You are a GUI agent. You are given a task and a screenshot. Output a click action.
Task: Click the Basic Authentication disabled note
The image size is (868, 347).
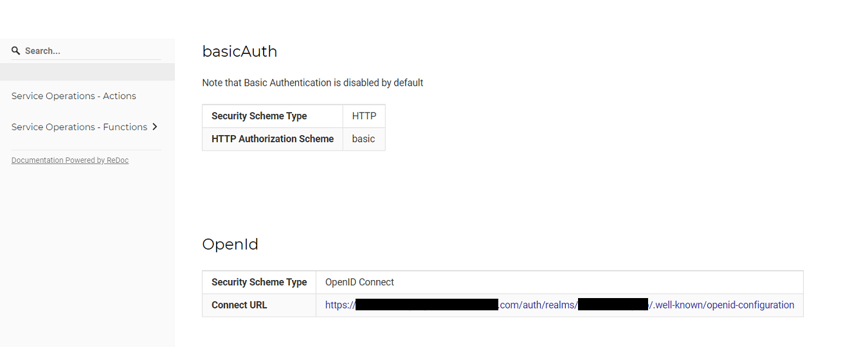coord(312,82)
